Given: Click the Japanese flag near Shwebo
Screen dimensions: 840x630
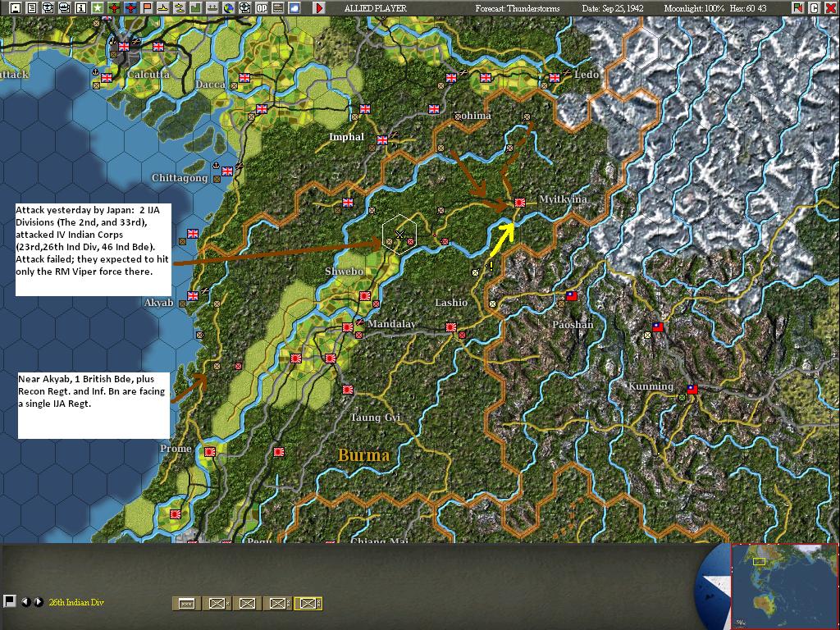Looking at the screenshot, I should pos(365,295).
